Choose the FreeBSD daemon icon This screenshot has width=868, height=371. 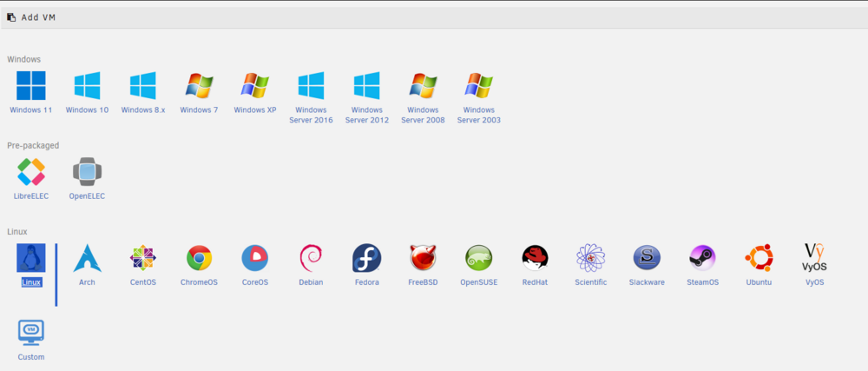point(423,258)
